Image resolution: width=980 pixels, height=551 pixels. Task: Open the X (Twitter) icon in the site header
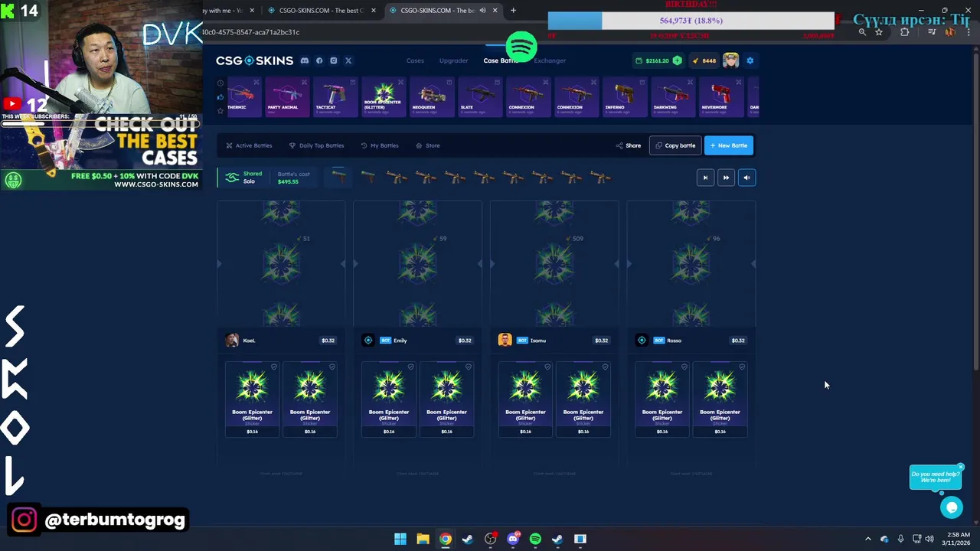point(348,60)
